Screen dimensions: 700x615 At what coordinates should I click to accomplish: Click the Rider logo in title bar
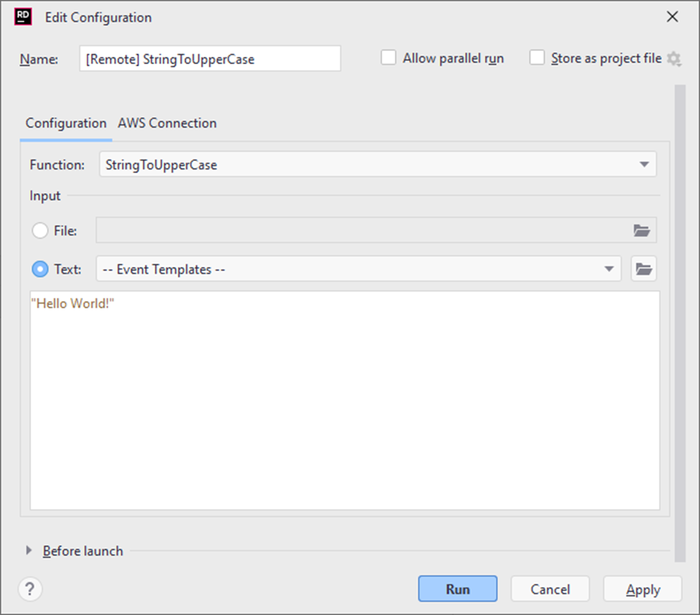click(x=23, y=17)
